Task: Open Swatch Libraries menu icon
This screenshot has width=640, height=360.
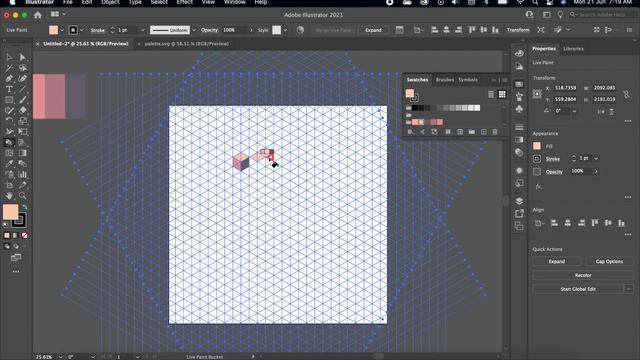Action: click(x=410, y=132)
